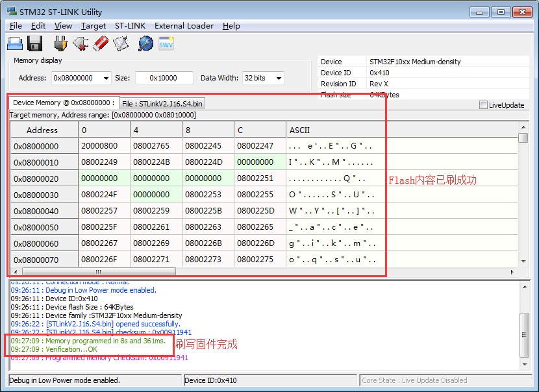
Task: Select the Device Memory tab
Action: [64, 103]
